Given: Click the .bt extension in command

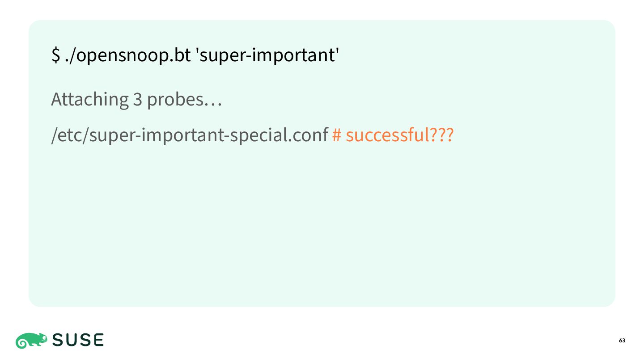Looking at the screenshot, I should point(180,55).
